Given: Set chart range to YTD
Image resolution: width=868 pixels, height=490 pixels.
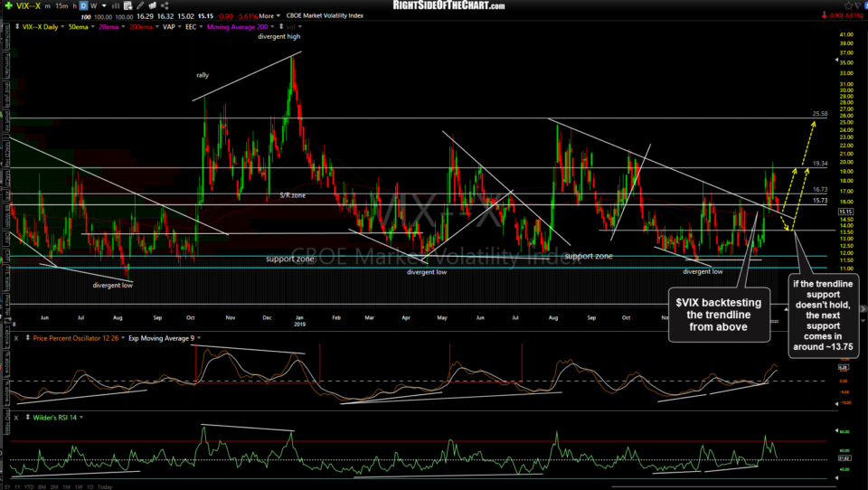Looking at the screenshot, I should click(x=29, y=486).
